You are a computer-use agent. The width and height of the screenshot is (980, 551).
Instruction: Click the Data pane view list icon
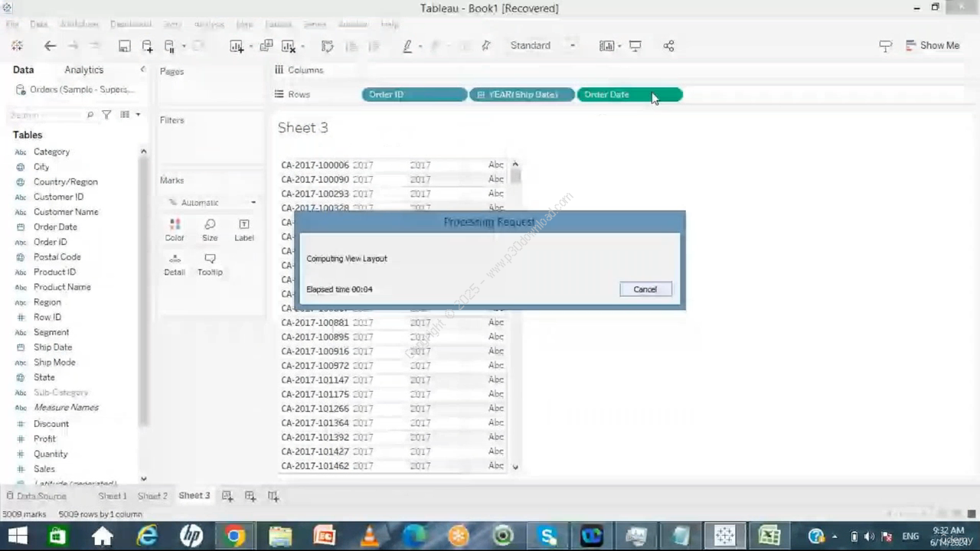pyautogui.click(x=125, y=115)
